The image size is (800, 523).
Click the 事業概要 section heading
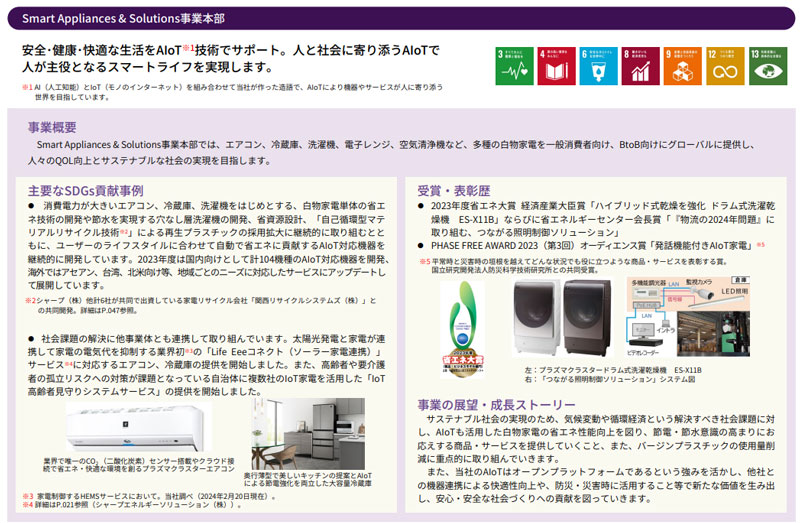tap(51, 127)
